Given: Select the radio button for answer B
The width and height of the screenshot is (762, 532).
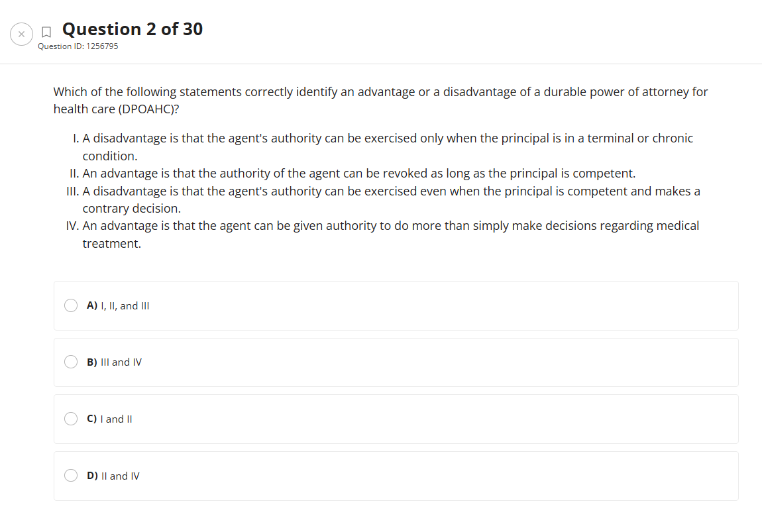Looking at the screenshot, I should (71, 362).
